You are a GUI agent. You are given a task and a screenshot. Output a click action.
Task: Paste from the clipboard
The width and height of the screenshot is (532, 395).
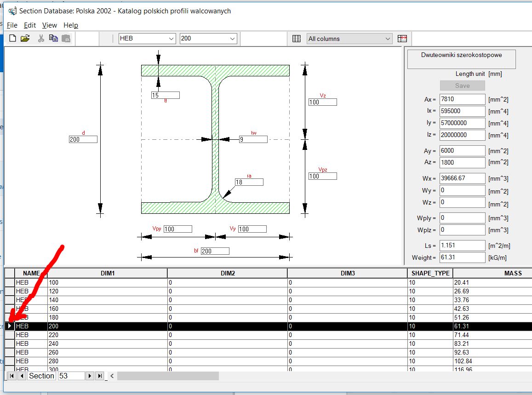[66, 38]
